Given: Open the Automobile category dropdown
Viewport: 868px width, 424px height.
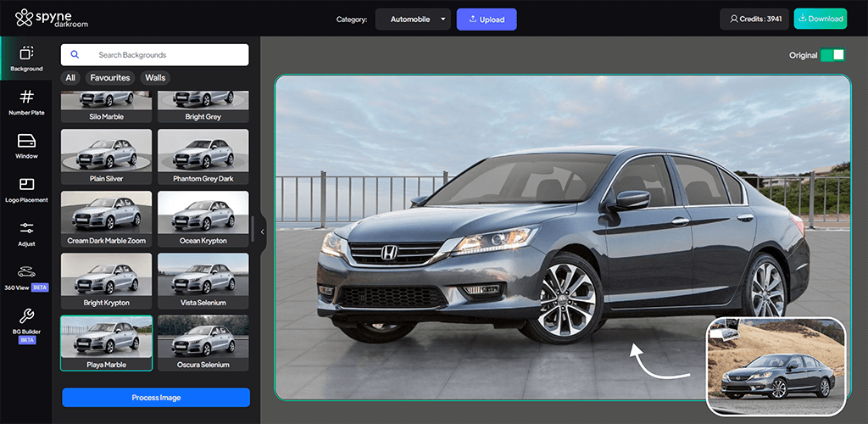Looking at the screenshot, I should pyautogui.click(x=413, y=20).
